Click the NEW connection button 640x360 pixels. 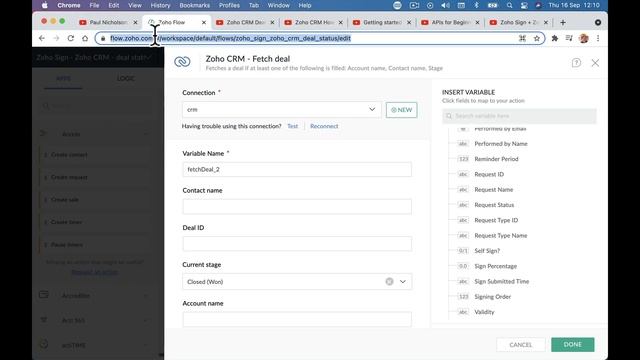coord(402,110)
